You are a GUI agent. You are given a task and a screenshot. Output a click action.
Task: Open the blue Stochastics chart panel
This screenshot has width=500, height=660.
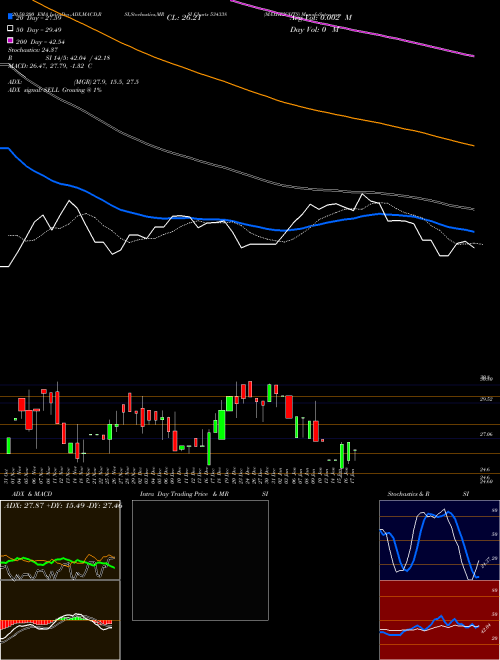click(439, 540)
